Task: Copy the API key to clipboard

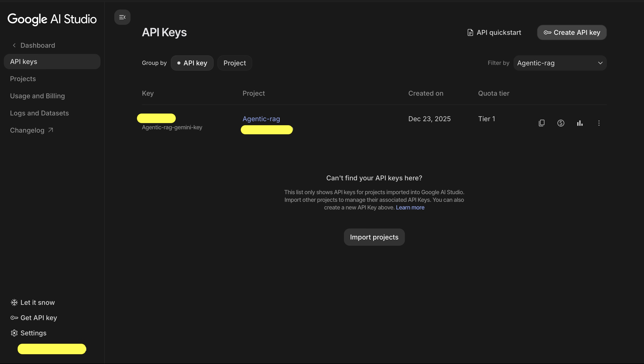Action: click(542, 123)
